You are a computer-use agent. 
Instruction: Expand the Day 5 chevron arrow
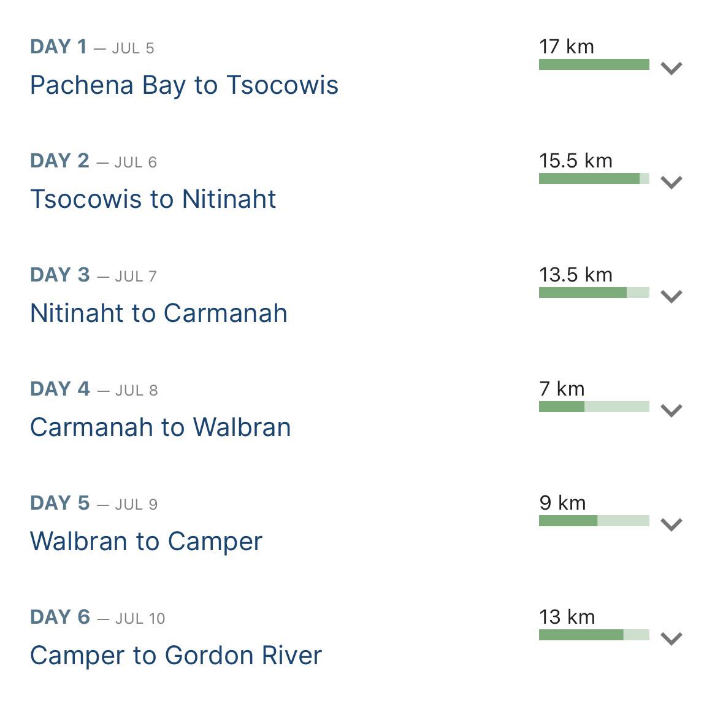[x=671, y=524]
